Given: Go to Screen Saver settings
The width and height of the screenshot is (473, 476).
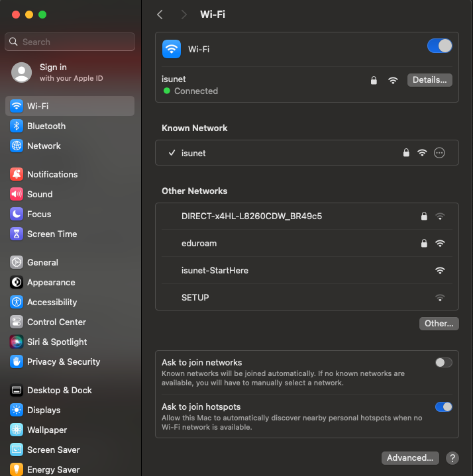Looking at the screenshot, I should tap(70, 450).
